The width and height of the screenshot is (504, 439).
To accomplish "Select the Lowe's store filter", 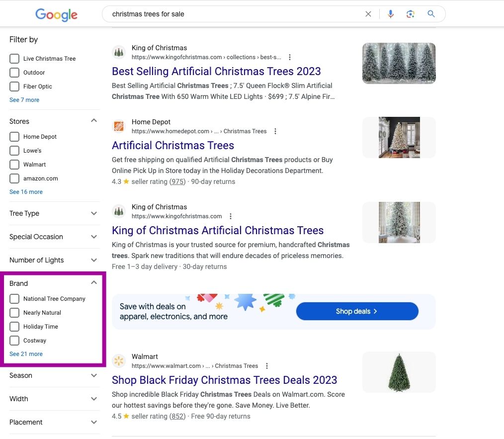I will [14, 150].
